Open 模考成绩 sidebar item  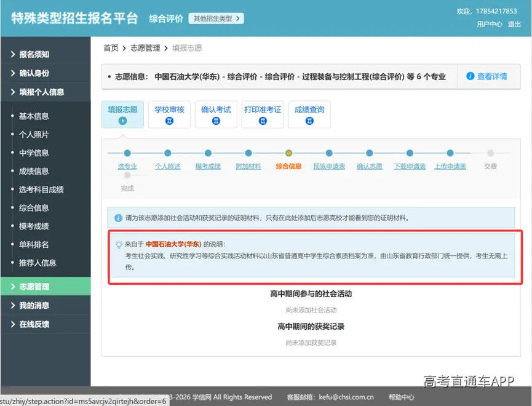coord(34,226)
